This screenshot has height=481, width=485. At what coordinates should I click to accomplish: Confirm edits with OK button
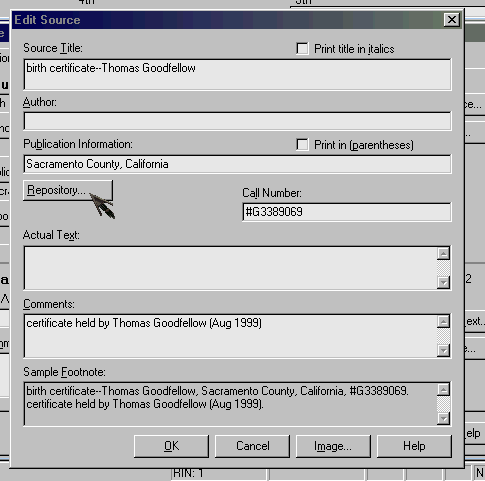[171, 446]
